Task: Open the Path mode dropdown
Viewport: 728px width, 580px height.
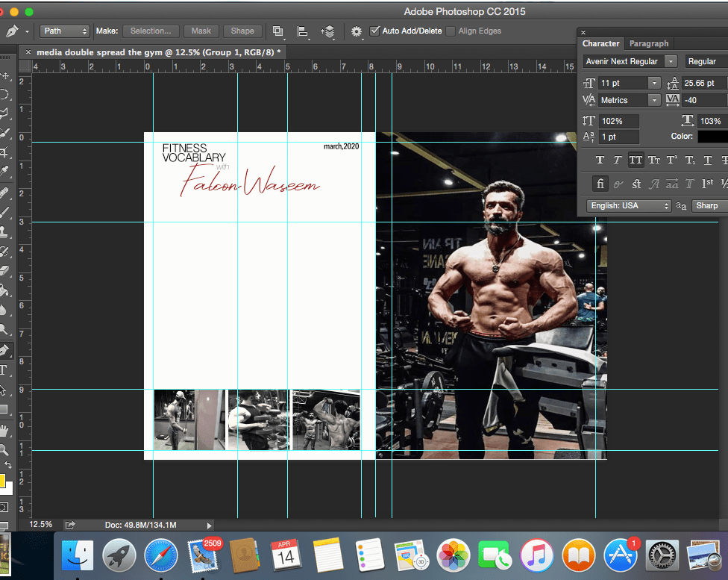Action: pyautogui.click(x=65, y=31)
